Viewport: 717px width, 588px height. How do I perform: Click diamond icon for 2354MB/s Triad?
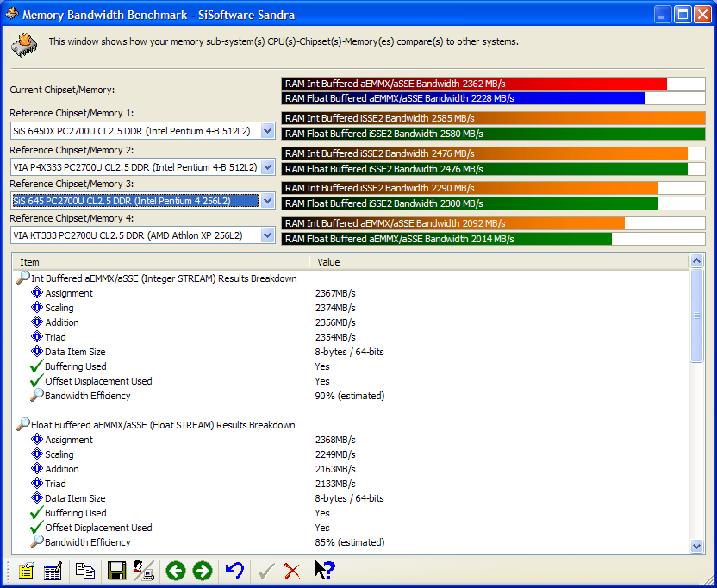tap(37, 337)
